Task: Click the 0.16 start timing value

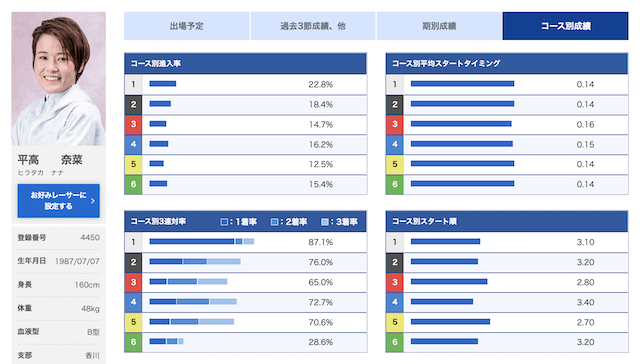Action: [585, 124]
